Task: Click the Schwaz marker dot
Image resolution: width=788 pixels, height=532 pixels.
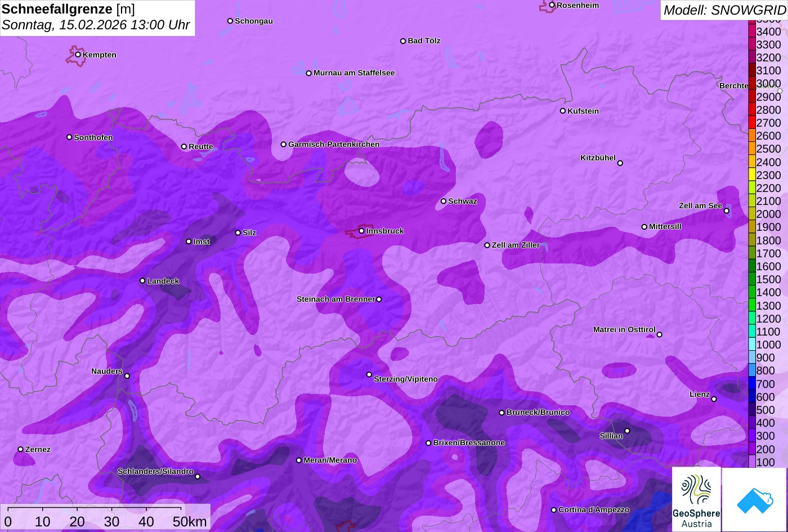Action: (x=444, y=201)
